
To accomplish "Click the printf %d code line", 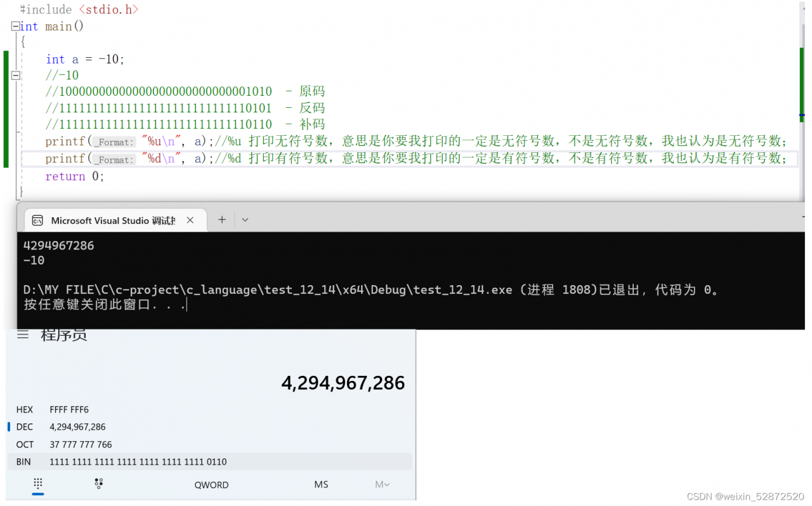I will tap(416, 158).
